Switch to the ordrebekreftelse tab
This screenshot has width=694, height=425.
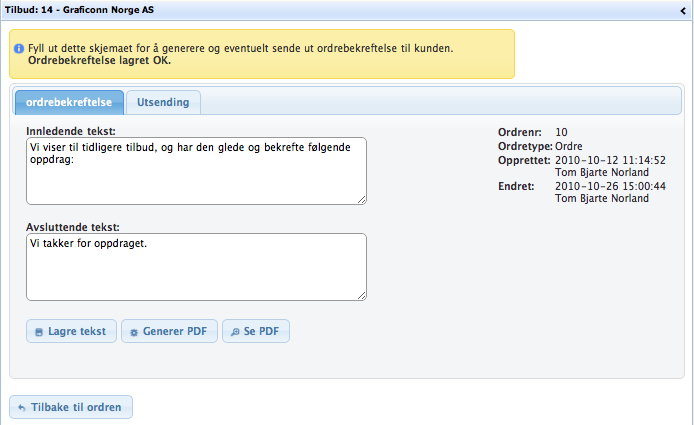pyautogui.click(x=69, y=102)
